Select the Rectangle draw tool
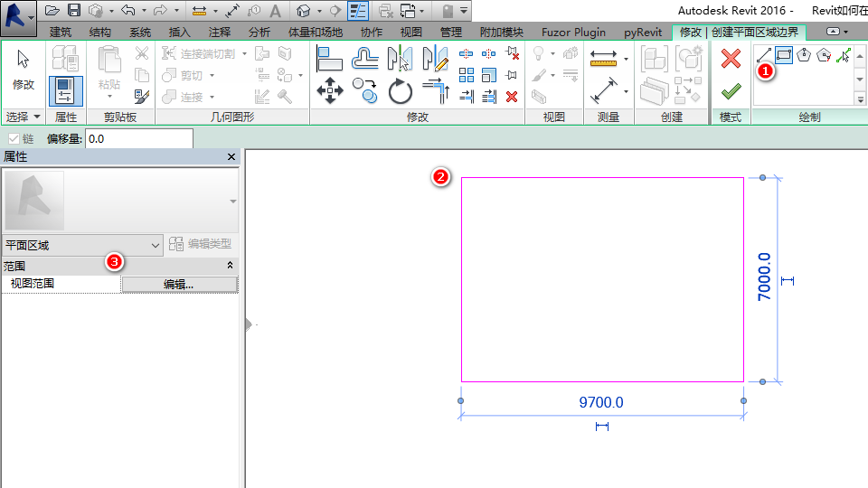 784,55
